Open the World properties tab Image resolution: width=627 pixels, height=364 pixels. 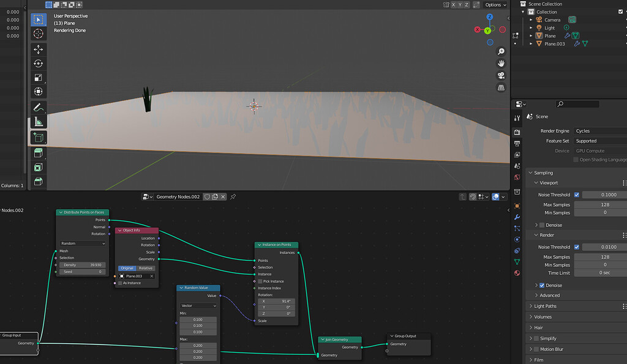tap(517, 177)
